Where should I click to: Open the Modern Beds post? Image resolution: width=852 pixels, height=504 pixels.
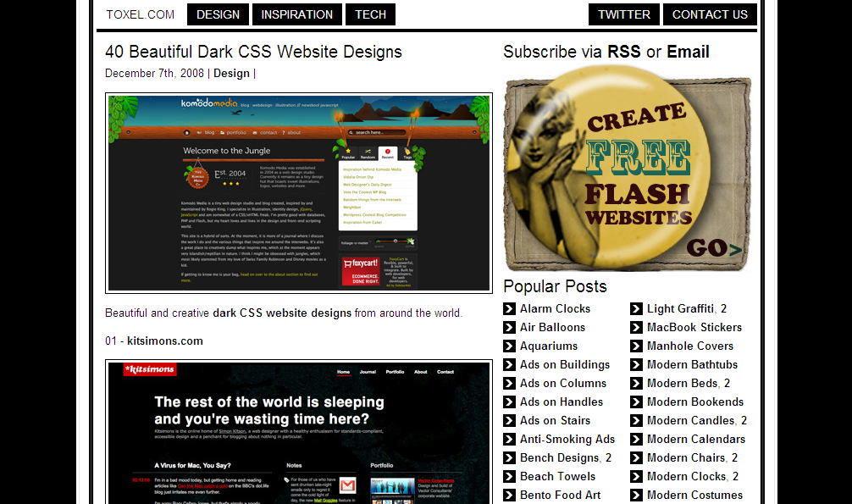click(683, 384)
